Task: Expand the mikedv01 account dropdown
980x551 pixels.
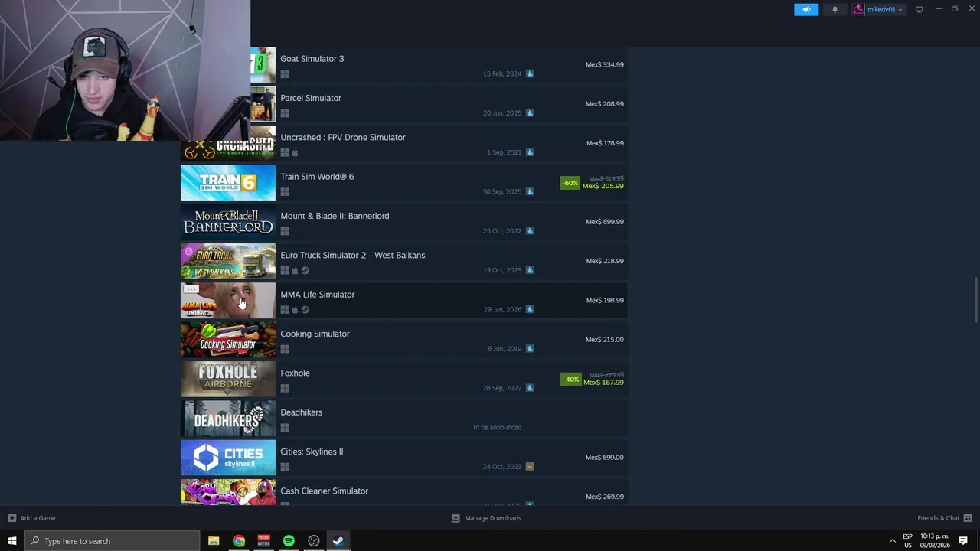Action: (x=900, y=10)
